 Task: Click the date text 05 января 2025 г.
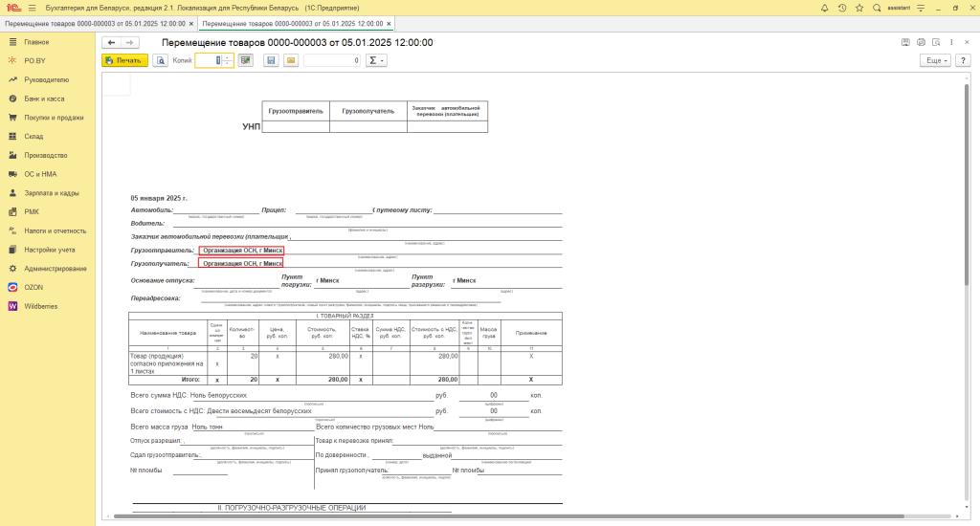[x=159, y=198]
